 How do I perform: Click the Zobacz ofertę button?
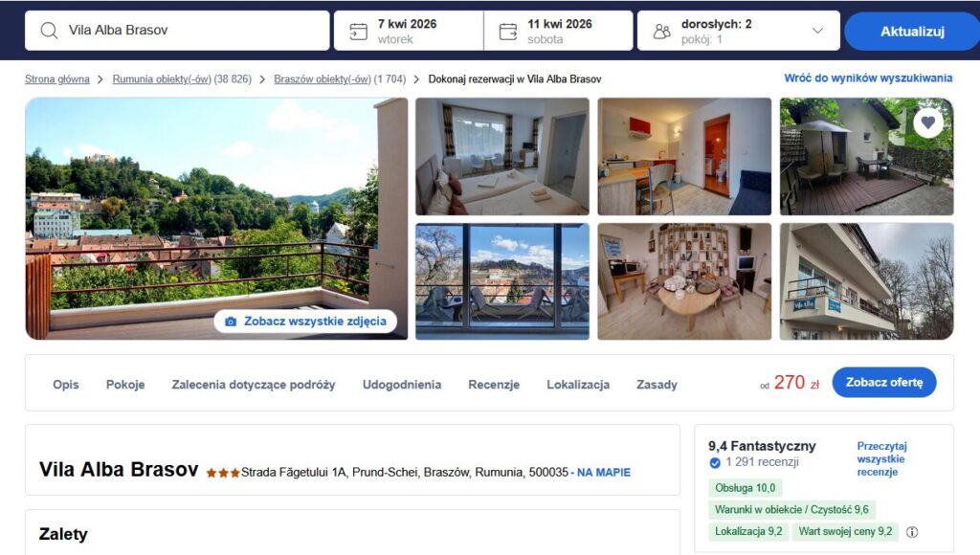883,382
